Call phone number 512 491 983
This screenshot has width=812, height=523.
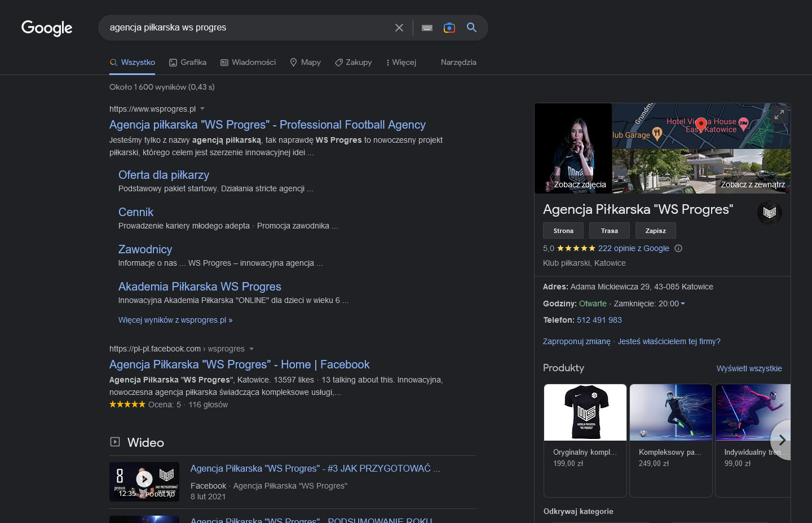tap(599, 320)
